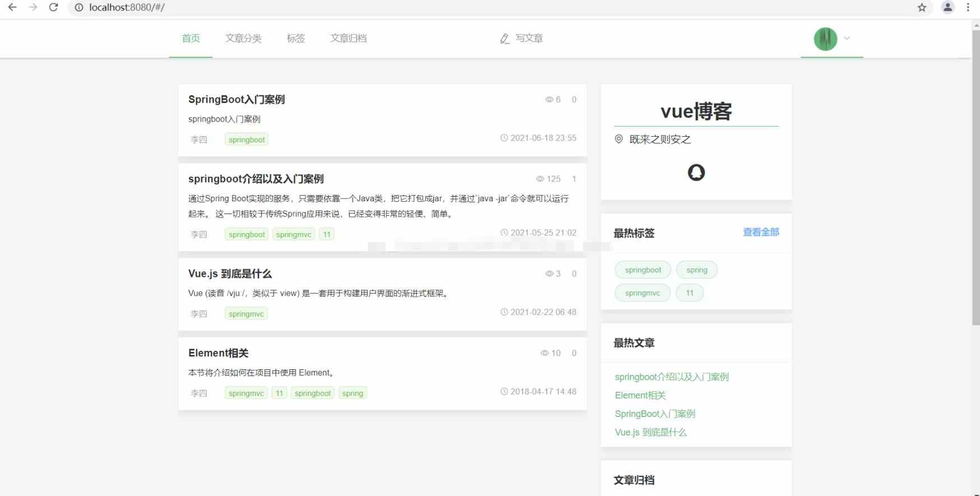Viewport: 980px width, 496px height.
Task: Bookmark this page with the star icon
Action: pyautogui.click(x=922, y=7)
